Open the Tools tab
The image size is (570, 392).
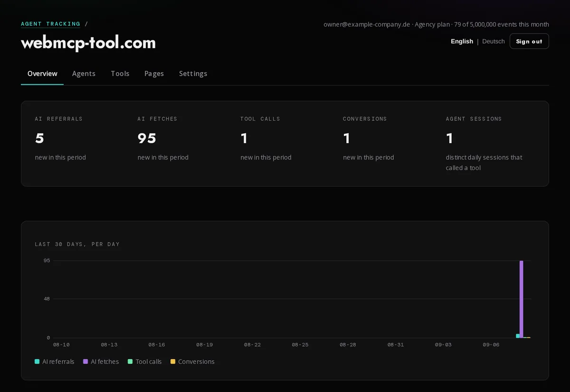120,74
